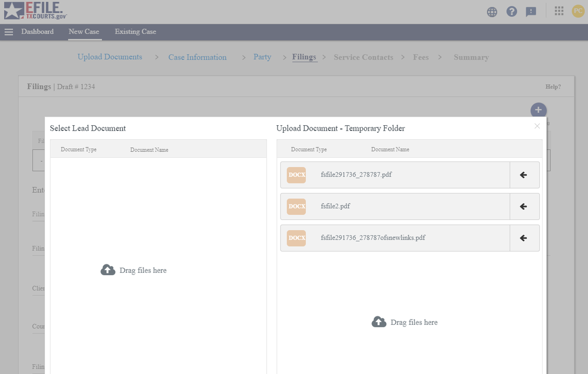Switch to the Existing Case tab
The width and height of the screenshot is (588, 374).
[135, 32]
